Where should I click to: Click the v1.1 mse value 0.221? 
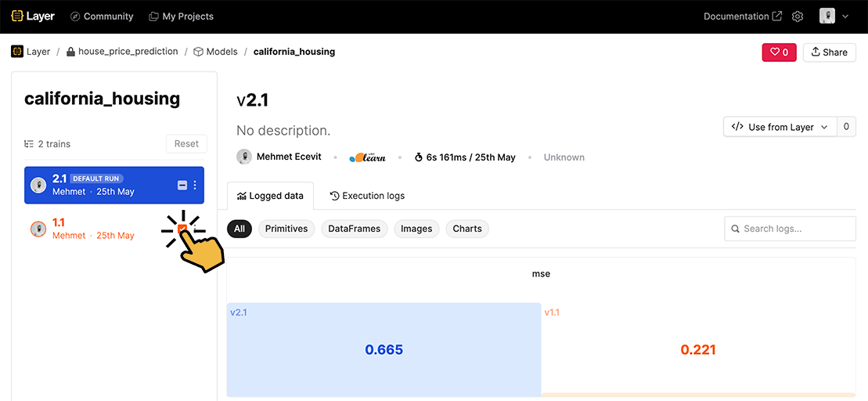click(x=698, y=349)
